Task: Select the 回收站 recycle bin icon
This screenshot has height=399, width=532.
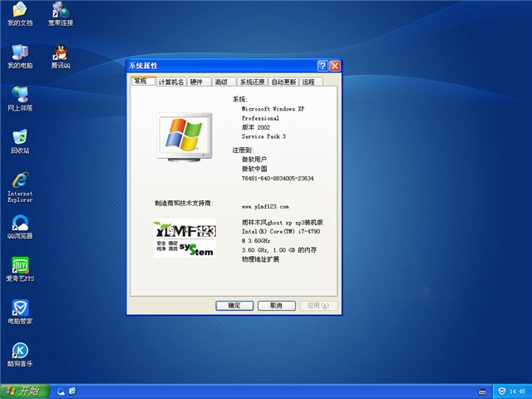Action: click(20, 141)
